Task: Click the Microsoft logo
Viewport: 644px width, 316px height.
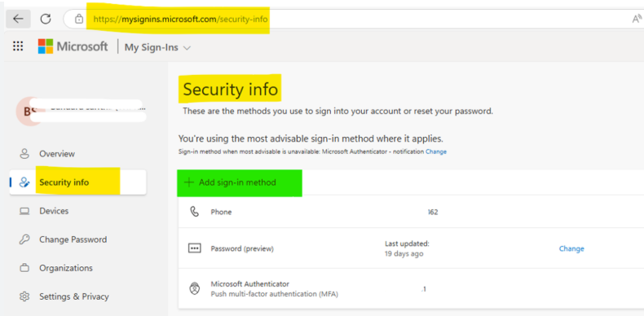Action: click(46, 46)
